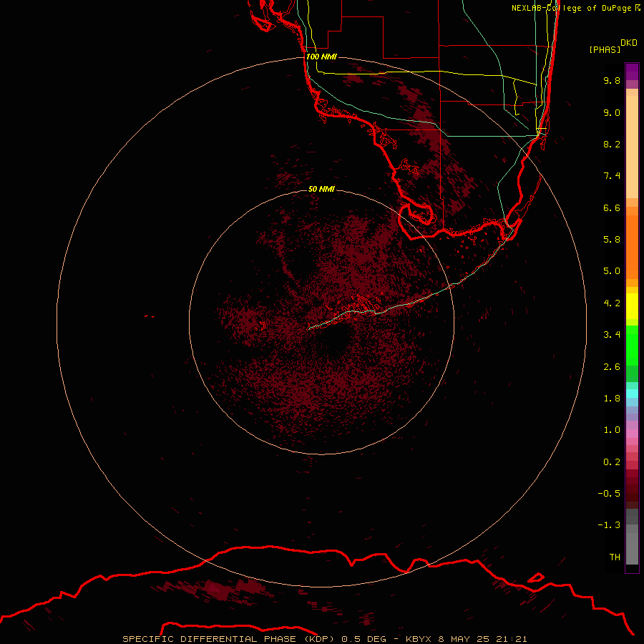Select the 5.0 scale label
Viewport: 644px width, 644px height.
(x=612, y=271)
